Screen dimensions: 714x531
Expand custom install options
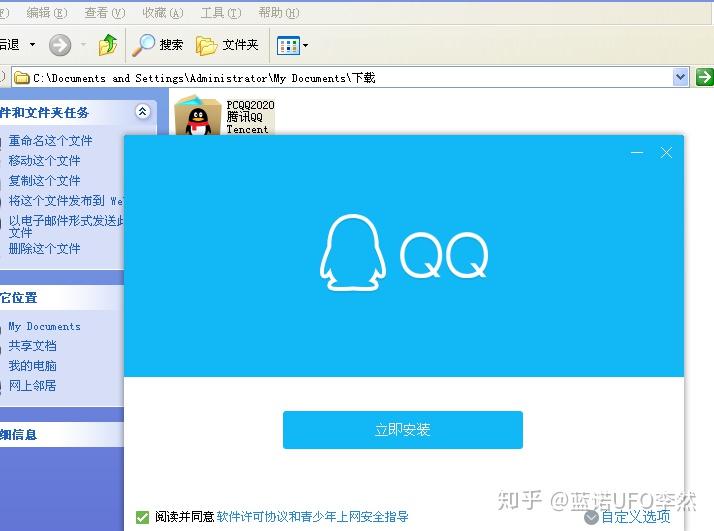tap(628, 517)
